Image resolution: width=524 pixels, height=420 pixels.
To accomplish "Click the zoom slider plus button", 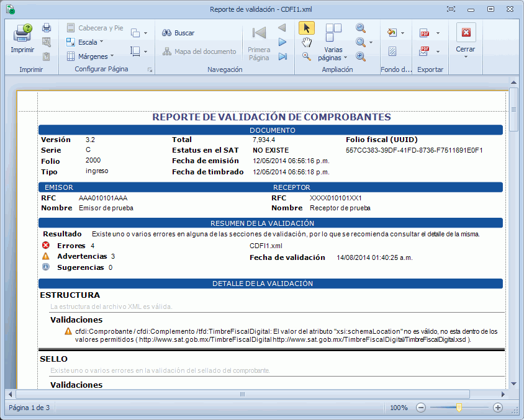I will (x=497, y=408).
